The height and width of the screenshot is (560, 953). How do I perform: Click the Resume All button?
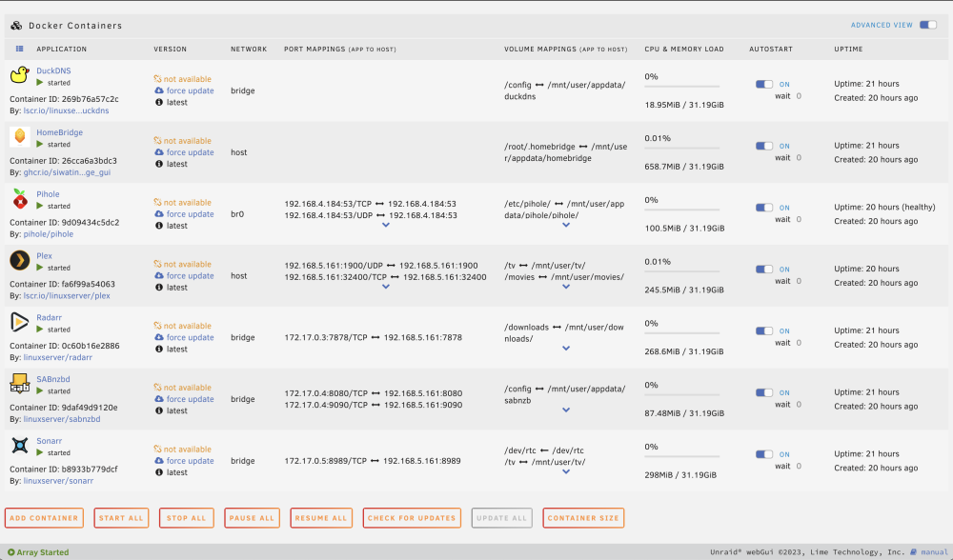pyautogui.click(x=321, y=518)
